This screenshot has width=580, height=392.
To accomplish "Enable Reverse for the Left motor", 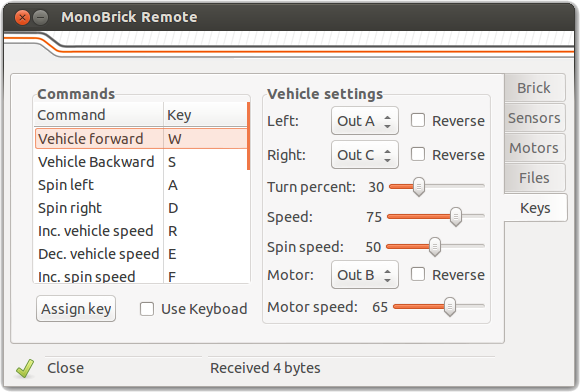I will coord(418,120).
